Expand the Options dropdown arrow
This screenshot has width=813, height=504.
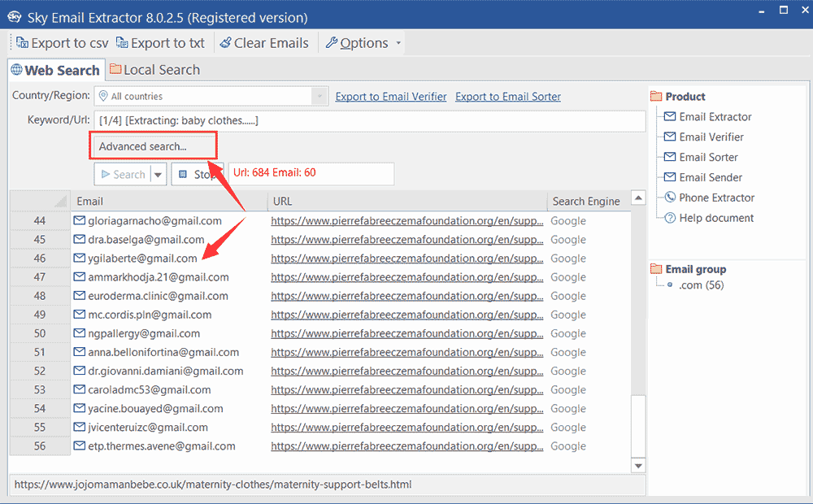click(x=398, y=43)
